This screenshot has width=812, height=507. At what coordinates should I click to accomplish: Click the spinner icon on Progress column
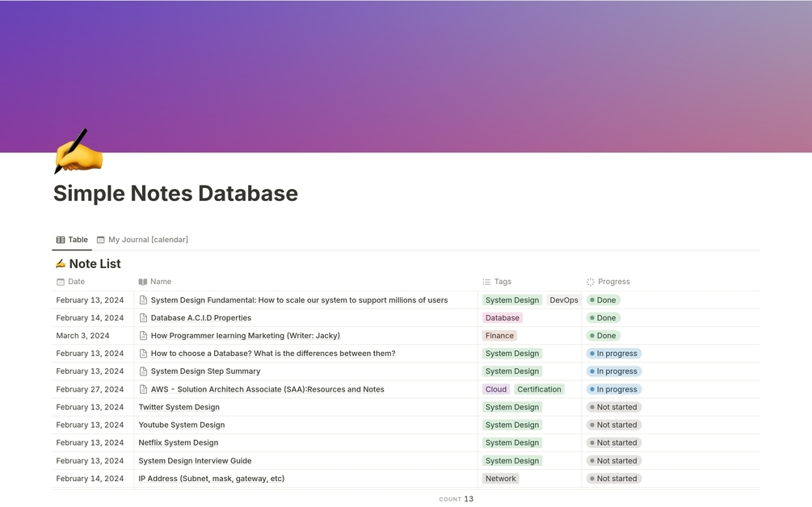(x=591, y=282)
